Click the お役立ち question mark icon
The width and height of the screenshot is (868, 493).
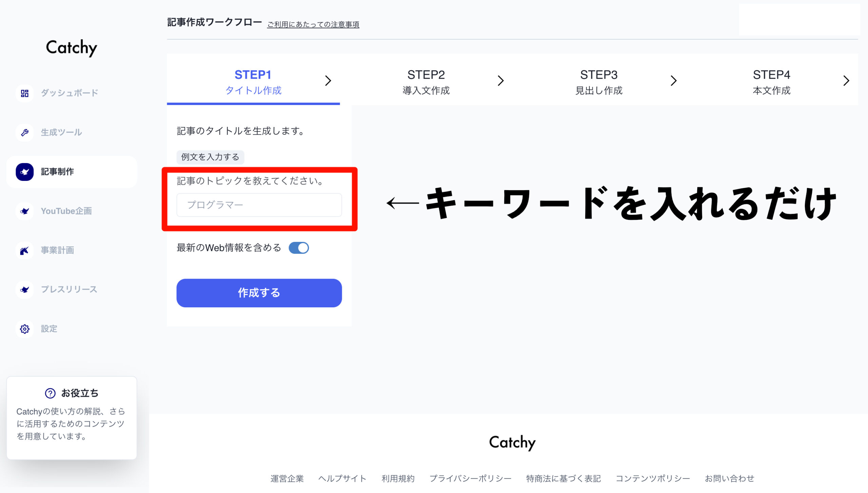pos(50,393)
